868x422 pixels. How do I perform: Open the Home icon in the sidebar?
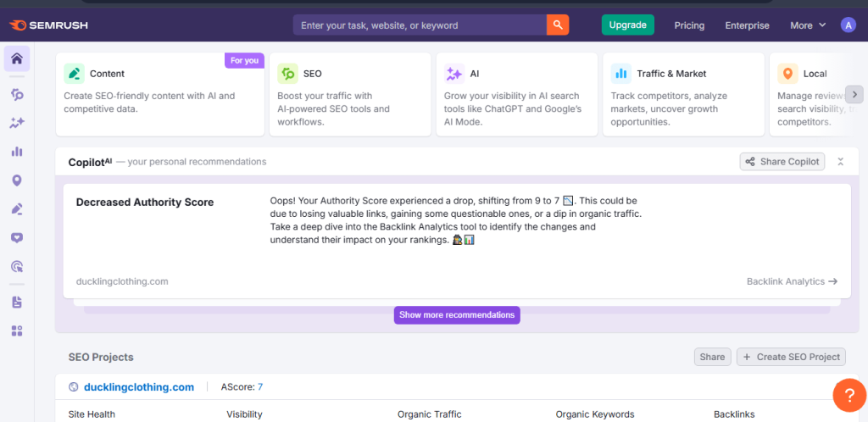(x=17, y=58)
